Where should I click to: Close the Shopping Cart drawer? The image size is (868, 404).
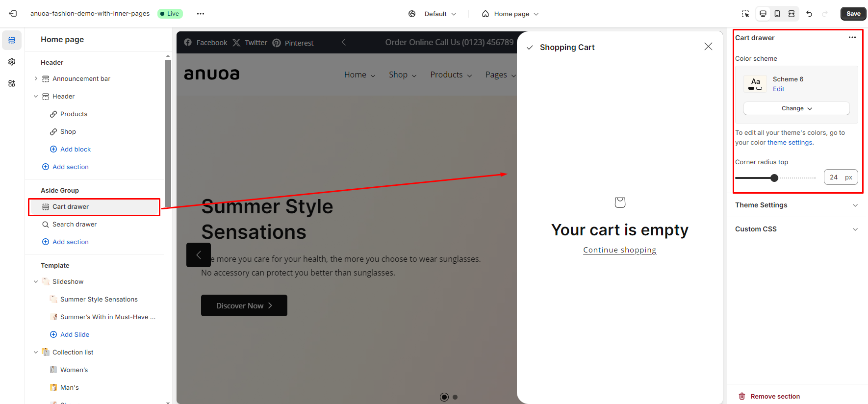click(708, 47)
